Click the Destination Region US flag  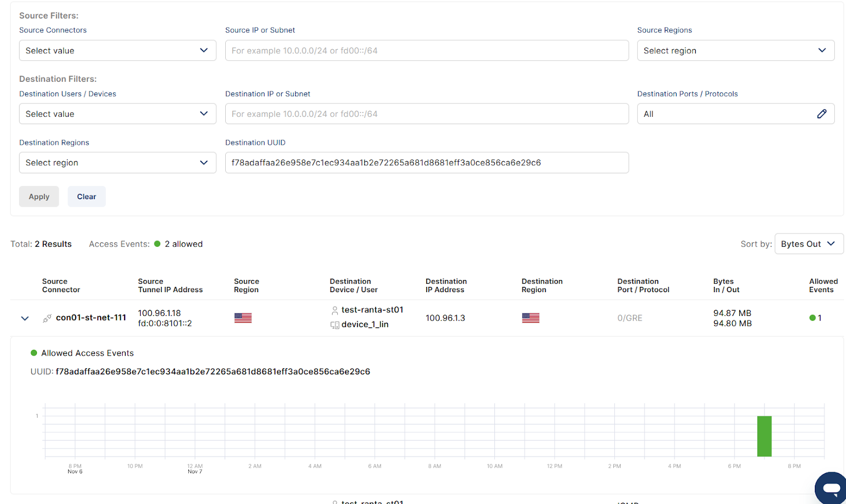coord(530,318)
